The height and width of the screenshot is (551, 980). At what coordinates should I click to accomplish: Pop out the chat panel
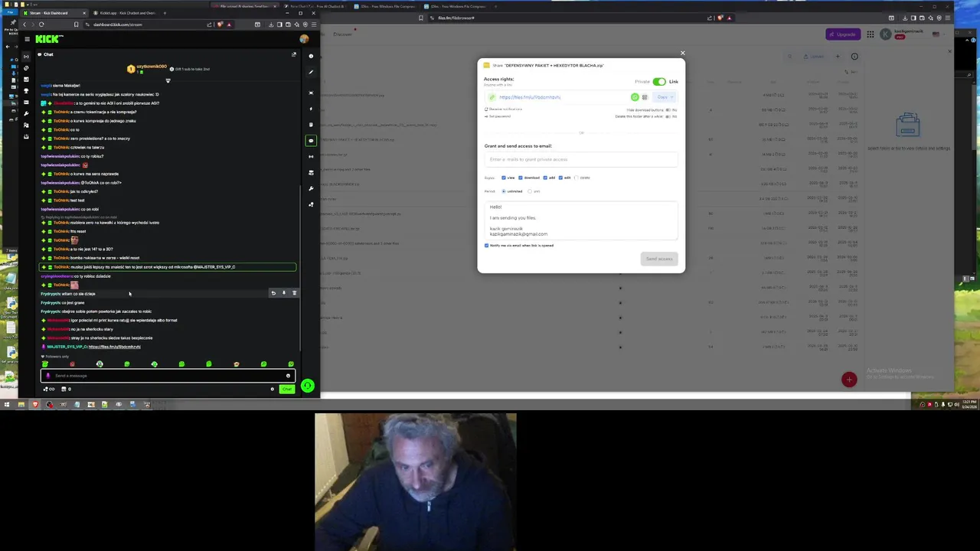(293, 54)
